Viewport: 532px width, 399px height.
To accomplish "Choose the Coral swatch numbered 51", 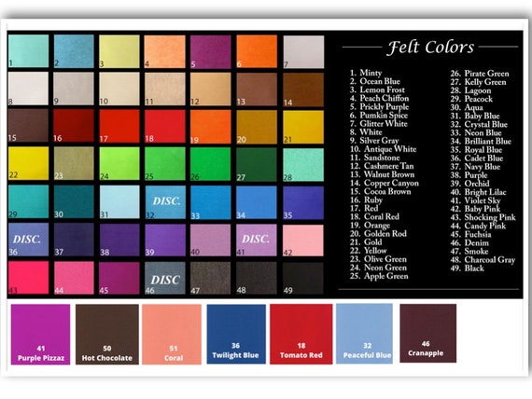I will coord(172,335).
